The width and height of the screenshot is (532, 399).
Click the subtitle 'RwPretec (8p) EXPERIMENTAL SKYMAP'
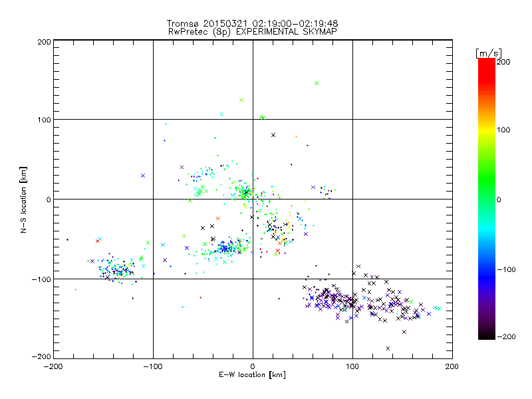pyautogui.click(x=253, y=31)
